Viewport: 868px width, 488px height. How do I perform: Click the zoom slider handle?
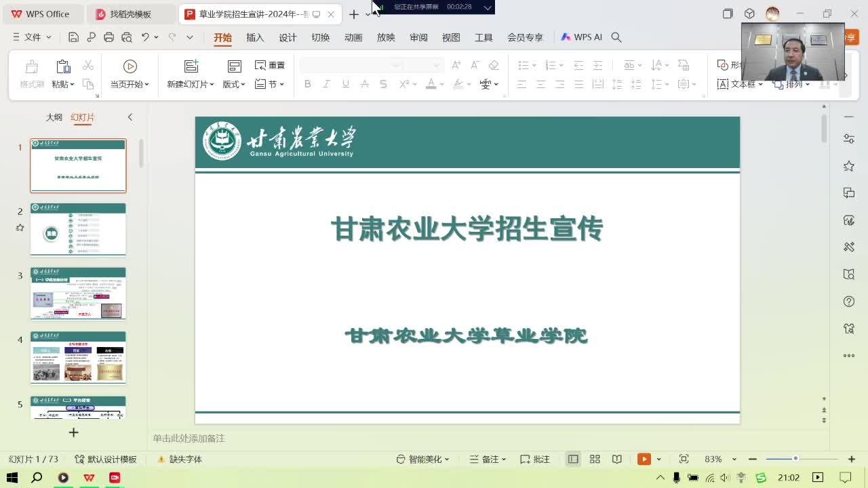point(795,459)
